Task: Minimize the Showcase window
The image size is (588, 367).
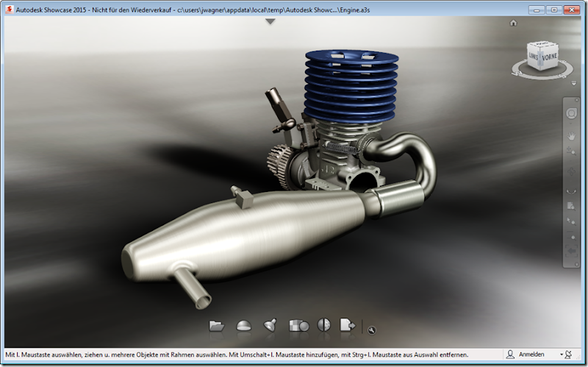Action: (x=537, y=10)
